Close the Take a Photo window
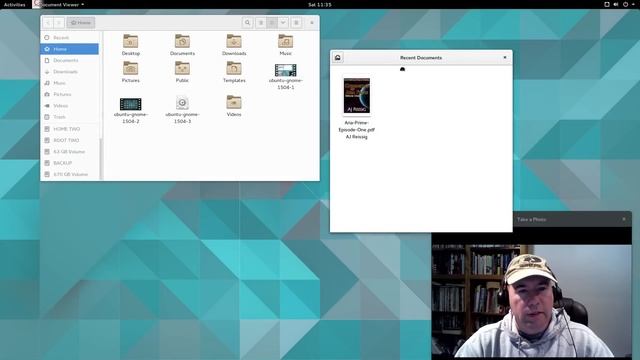 [x=624, y=219]
